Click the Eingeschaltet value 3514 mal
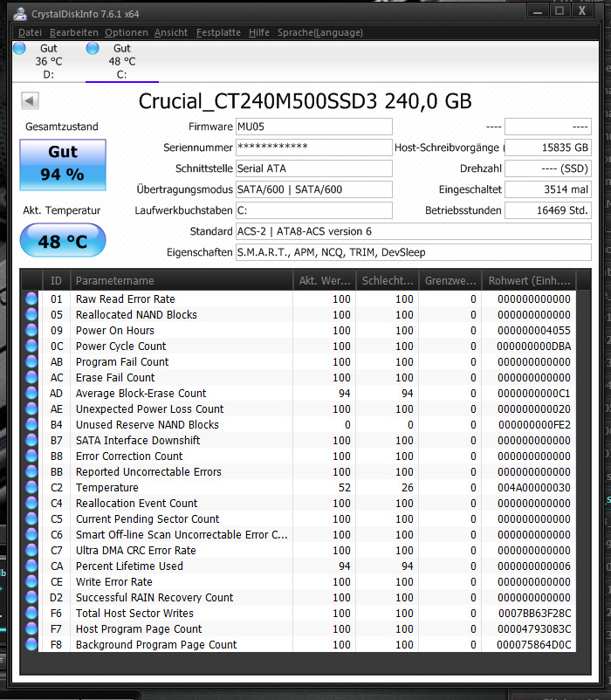Image resolution: width=611 pixels, height=700 pixels. 548,189
